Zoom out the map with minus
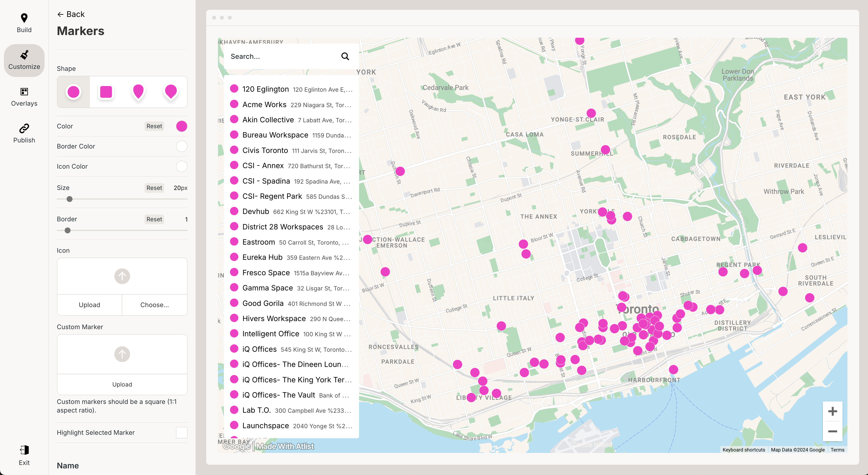 click(x=832, y=431)
